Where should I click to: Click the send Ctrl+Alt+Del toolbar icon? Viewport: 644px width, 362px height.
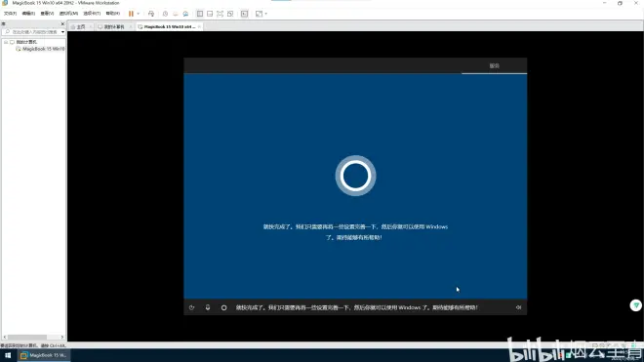[x=151, y=14]
